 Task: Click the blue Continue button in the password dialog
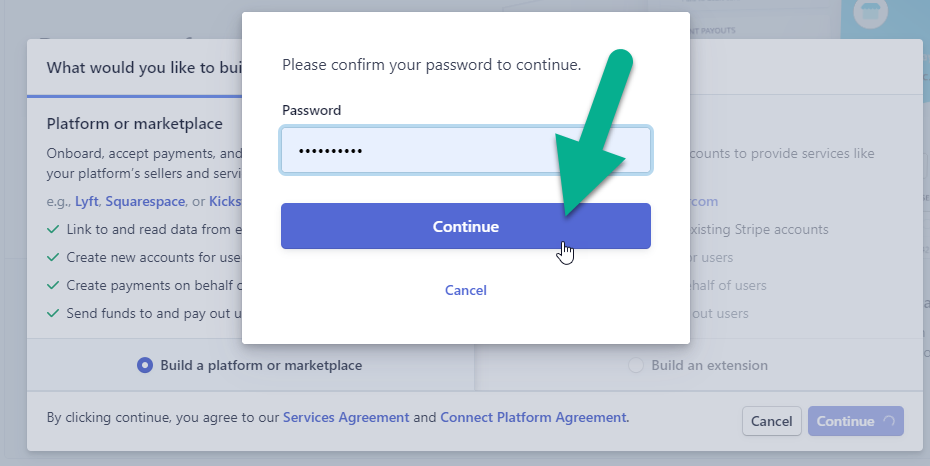pos(466,226)
